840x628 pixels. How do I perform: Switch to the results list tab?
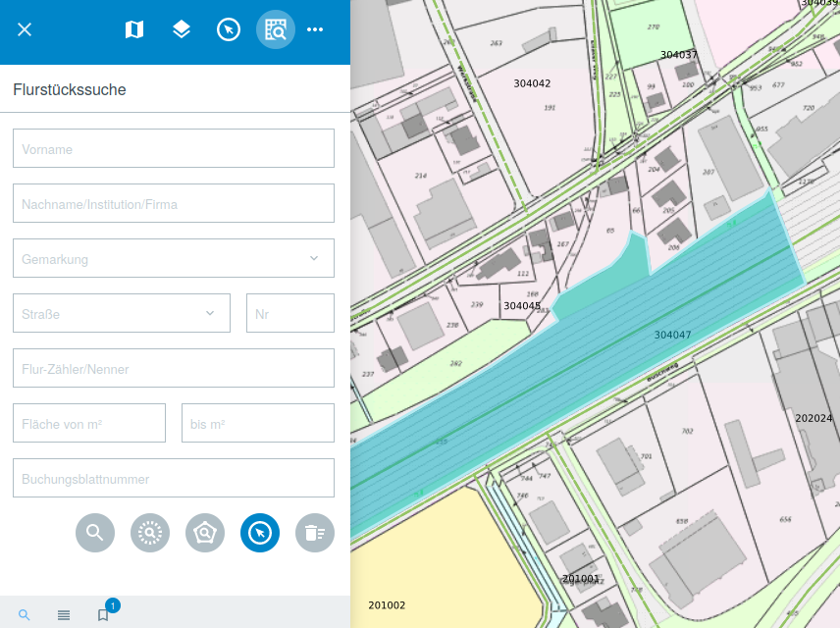point(64,615)
